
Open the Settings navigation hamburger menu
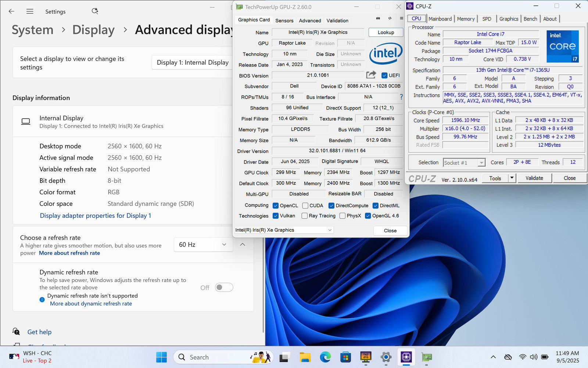[x=30, y=11]
